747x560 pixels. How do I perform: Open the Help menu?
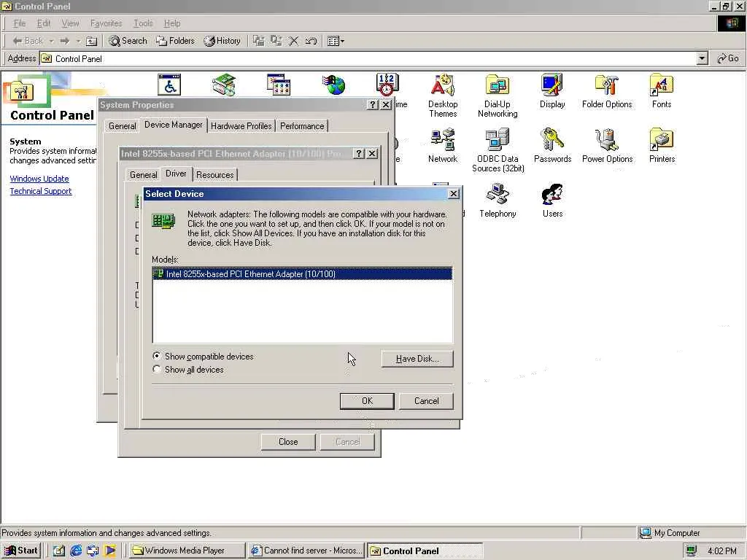click(172, 23)
